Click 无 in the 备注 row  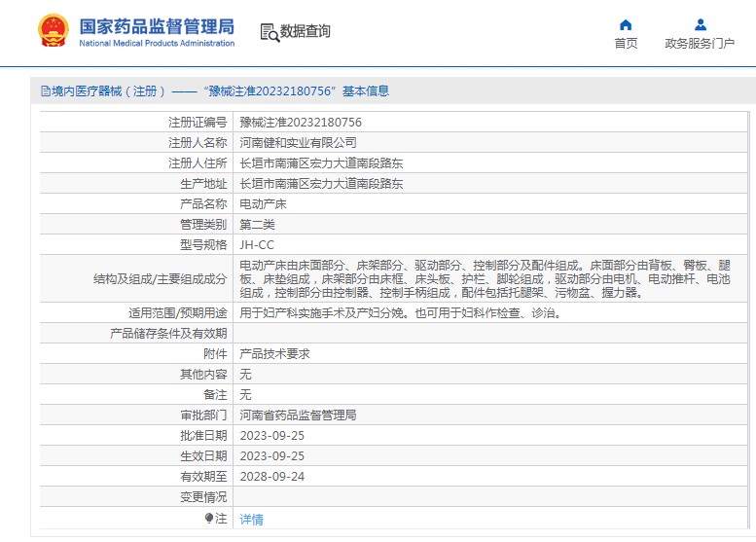(x=245, y=394)
